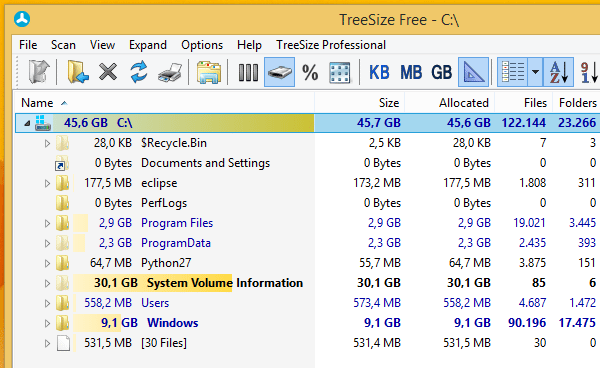Refresh scan with blue arrows icon
Screen dimensions: 600x368
139,72
